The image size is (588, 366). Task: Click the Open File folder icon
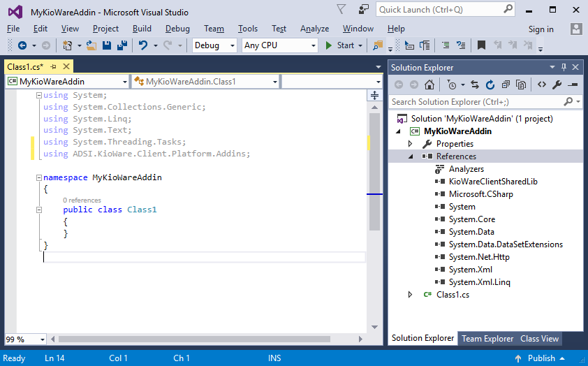[91, 45]
